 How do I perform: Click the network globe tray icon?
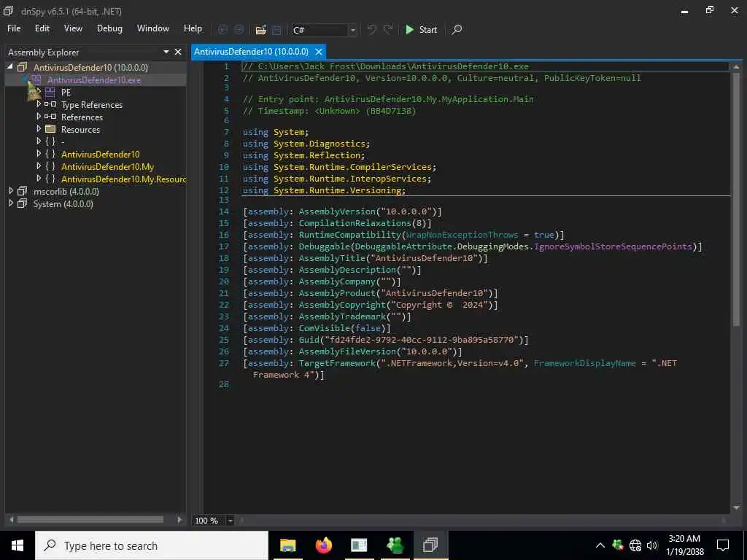635,545
